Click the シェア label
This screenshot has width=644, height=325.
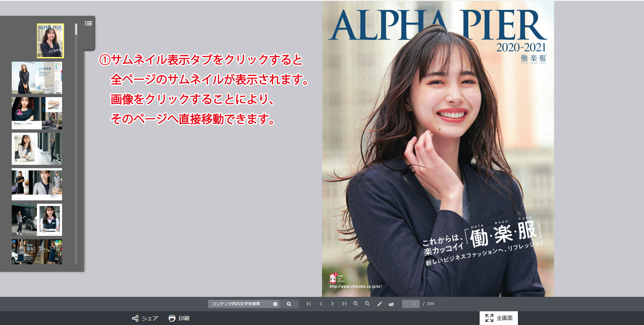pos(150,318)
